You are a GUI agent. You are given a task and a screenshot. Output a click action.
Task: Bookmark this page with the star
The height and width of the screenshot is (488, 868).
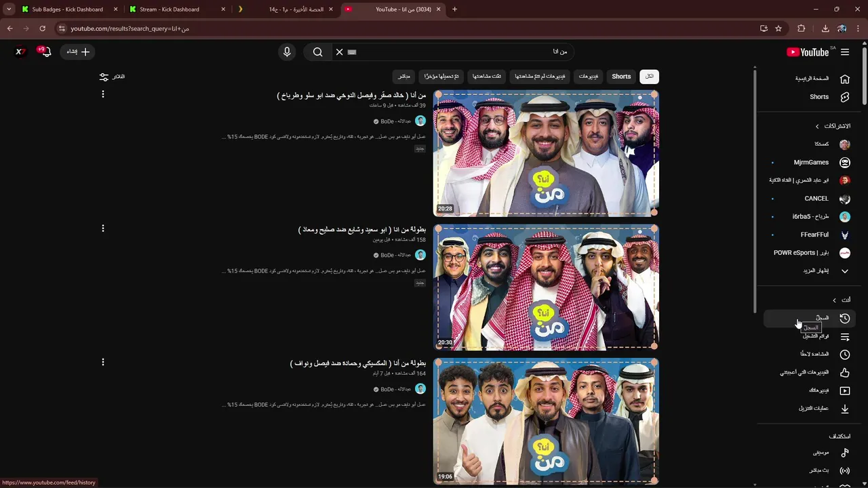(x=778, y=28)
